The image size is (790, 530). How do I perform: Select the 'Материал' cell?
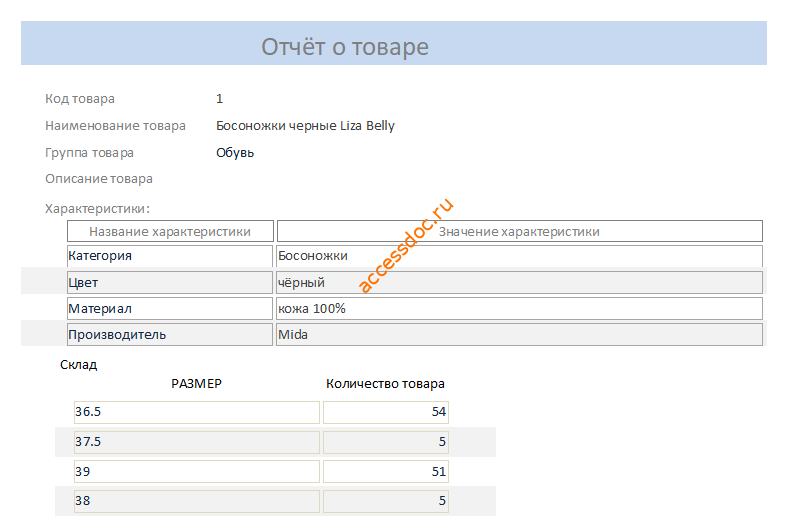click(170, 308)
